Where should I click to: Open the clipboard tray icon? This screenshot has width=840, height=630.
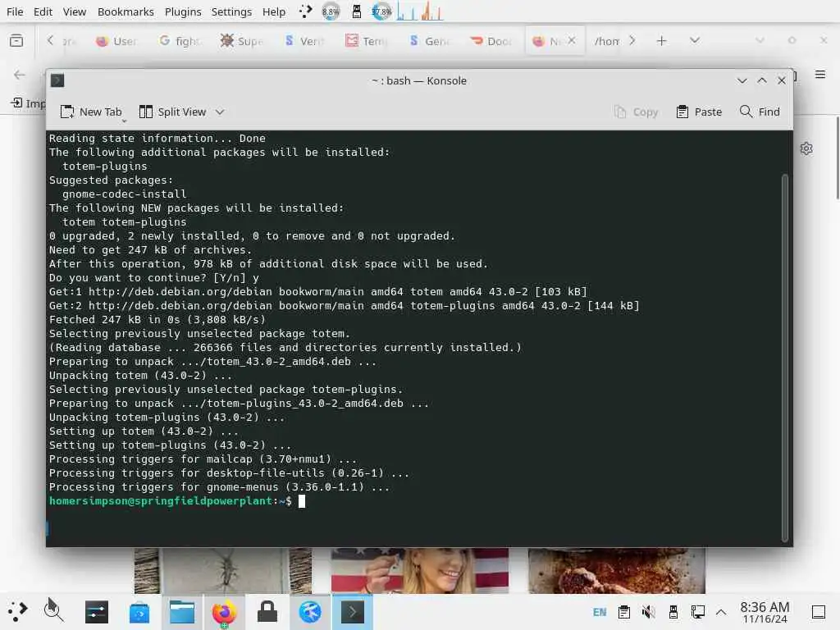tap(624, 612)
